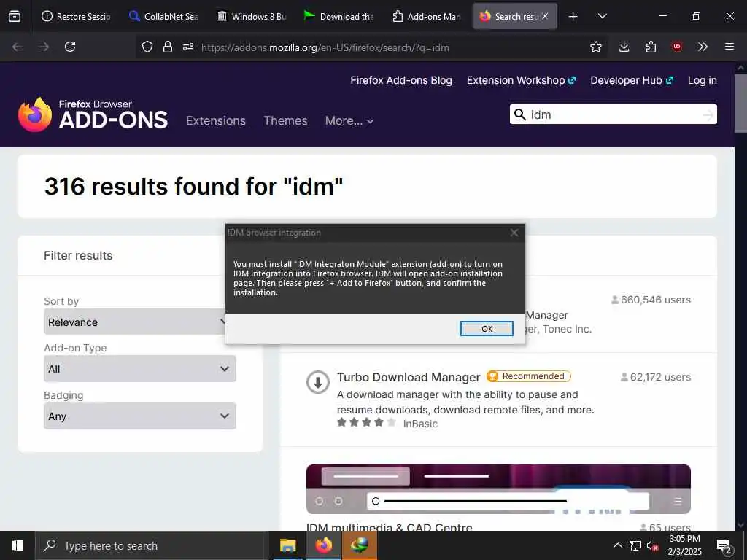Click the uBlock Origin toolbar icon
This screenshot has height=560, width=747.
(677, 47)
